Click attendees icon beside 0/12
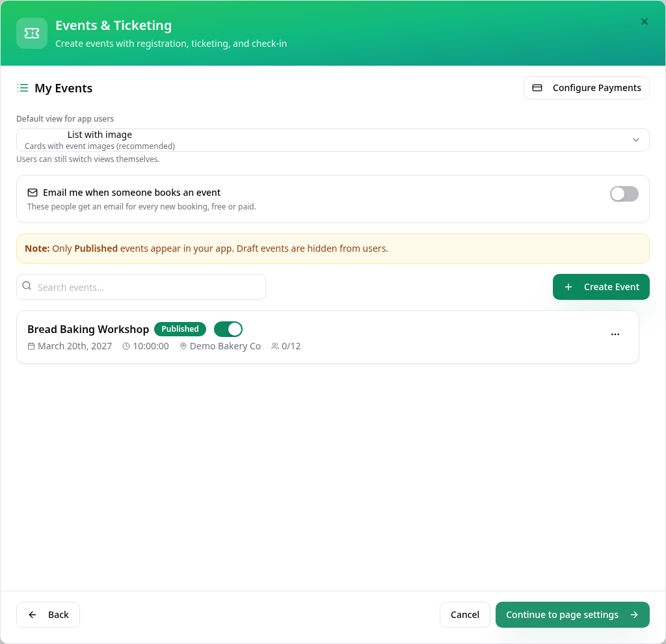Image resolution: width=666 pixels, height=644 pixels. click(x=275, y=346)
